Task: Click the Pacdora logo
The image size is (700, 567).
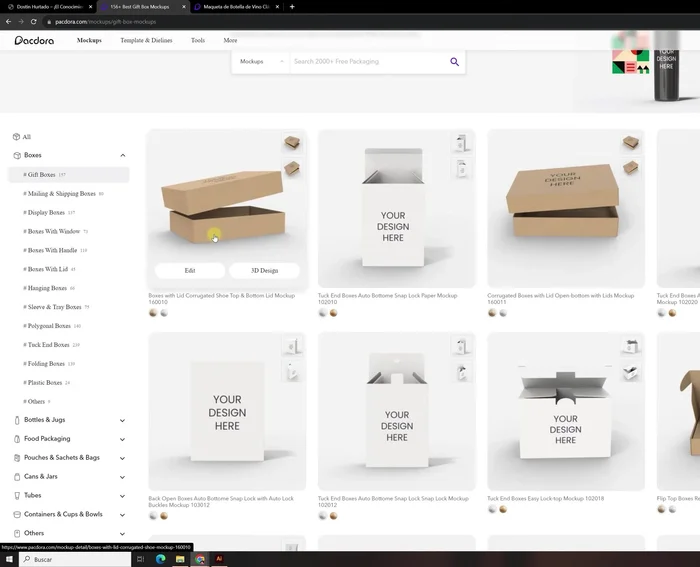Action: tap(34, 41)
